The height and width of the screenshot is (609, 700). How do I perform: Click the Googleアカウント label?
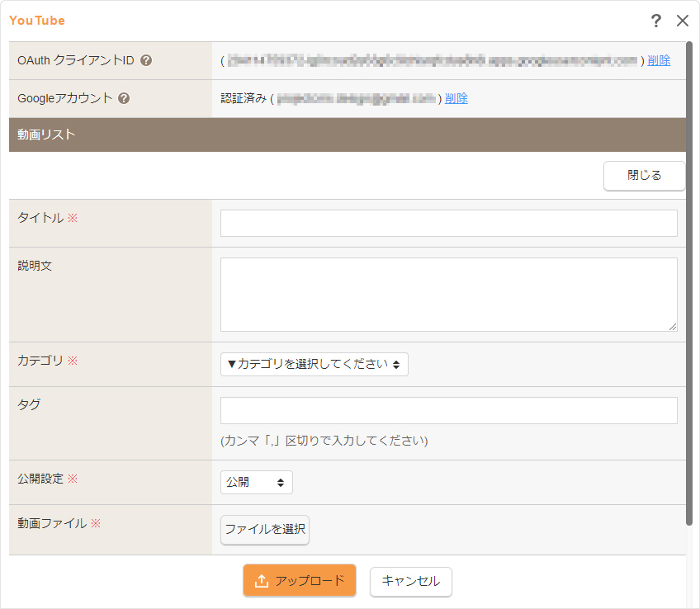[x=64, y=98]
